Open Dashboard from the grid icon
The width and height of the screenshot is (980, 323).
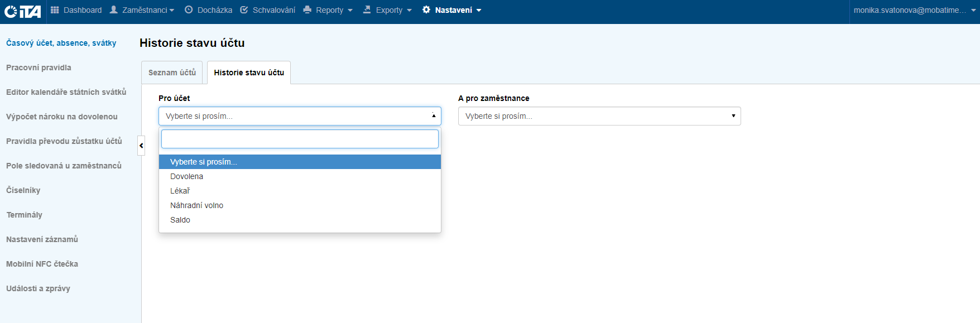[55, 10]
